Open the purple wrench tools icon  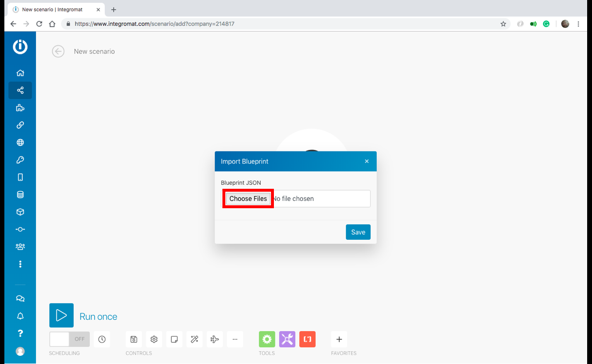pos(287,339)
